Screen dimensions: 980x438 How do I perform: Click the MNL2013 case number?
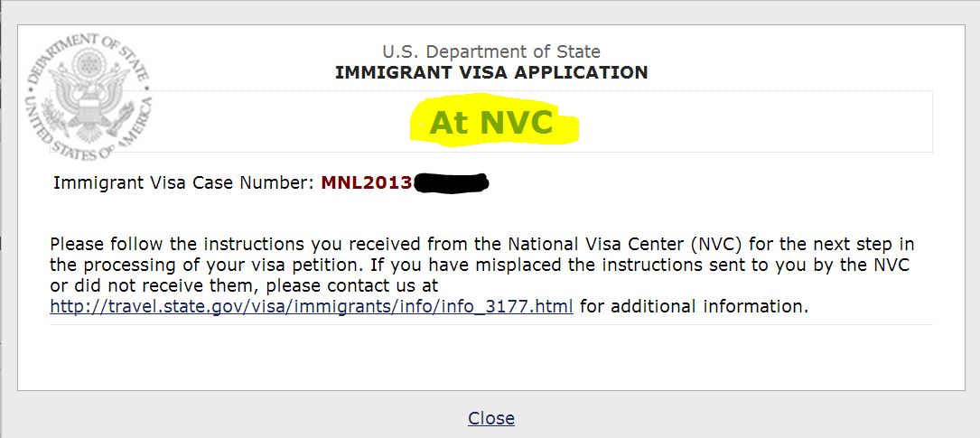click(x=367, y=183)
